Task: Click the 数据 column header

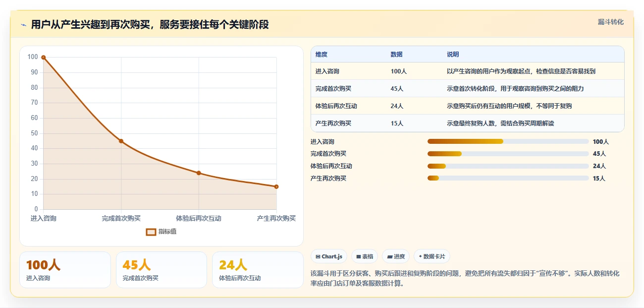Action: click(x=397, y=55)
